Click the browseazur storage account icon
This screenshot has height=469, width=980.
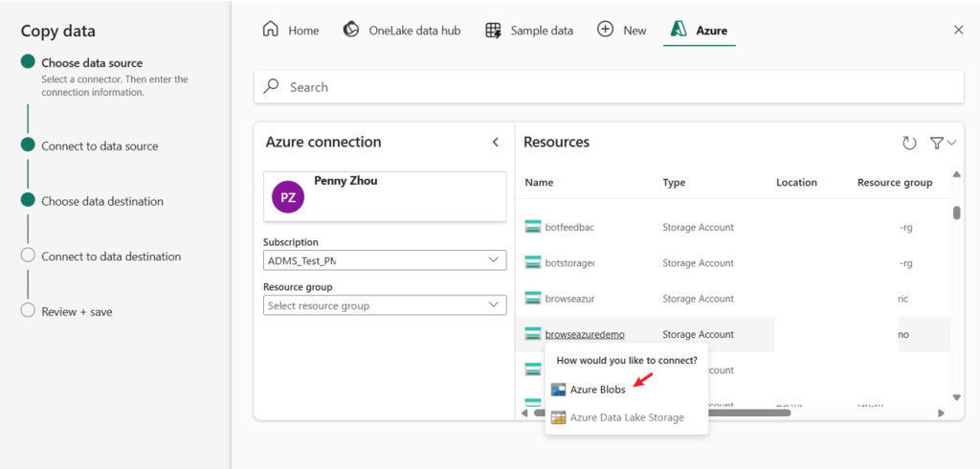pyautogui.click(x=532, y=299)
